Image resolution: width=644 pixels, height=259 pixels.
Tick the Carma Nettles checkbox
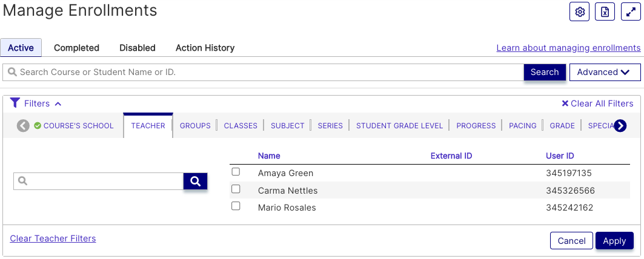236,189
